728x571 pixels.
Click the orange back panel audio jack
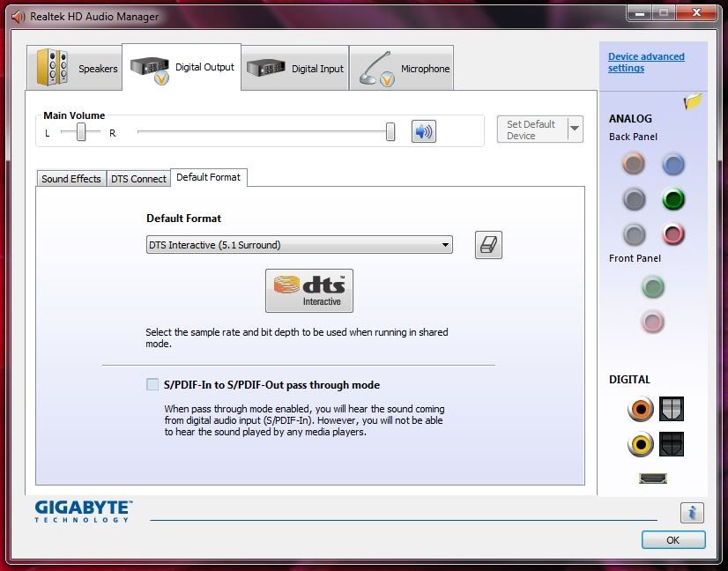pyautogui.click(x=633, y=164)
